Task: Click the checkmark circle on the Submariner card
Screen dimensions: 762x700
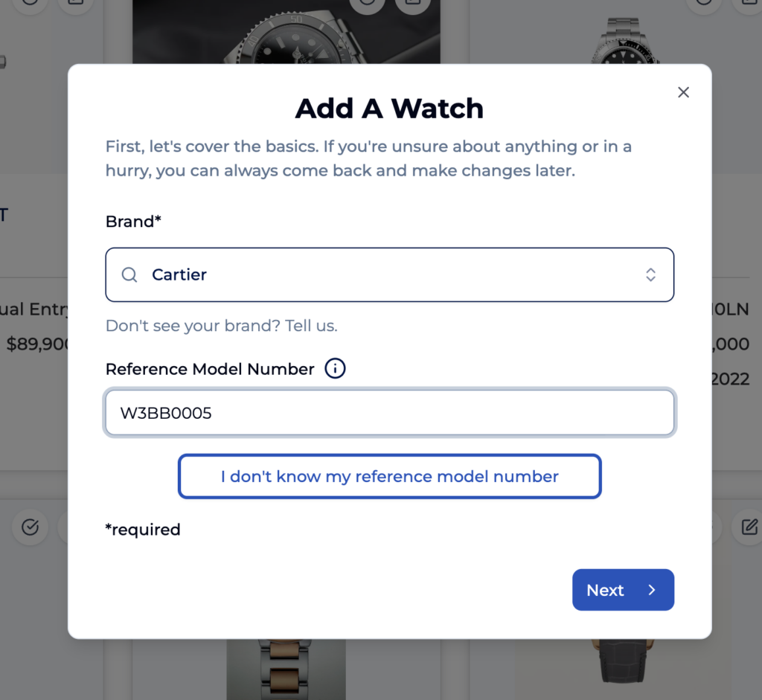Action: [367, 4]
